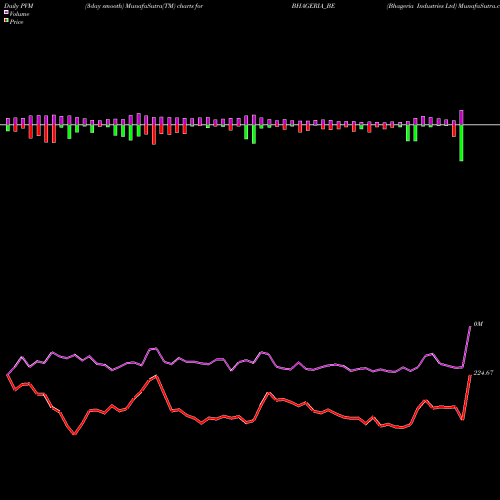The width and height of the screenshot is (500, 500).
Task: Select the 'Volume' legend label
Action: [19, 14]
